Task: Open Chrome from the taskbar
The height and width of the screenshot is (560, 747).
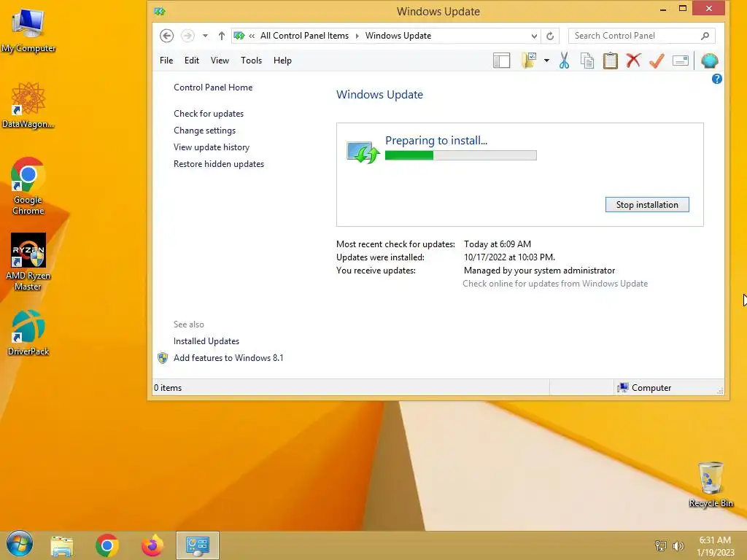Action: [x=107, y=545]
